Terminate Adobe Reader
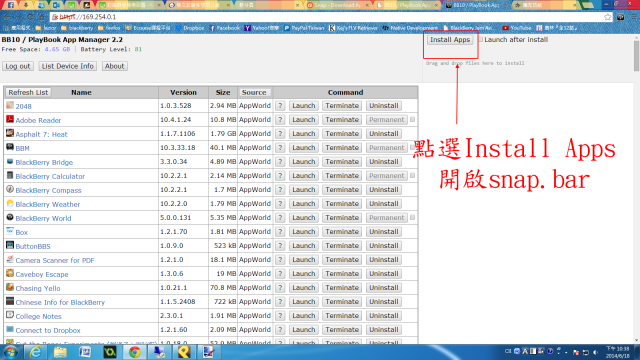 (x=342, y=120)
